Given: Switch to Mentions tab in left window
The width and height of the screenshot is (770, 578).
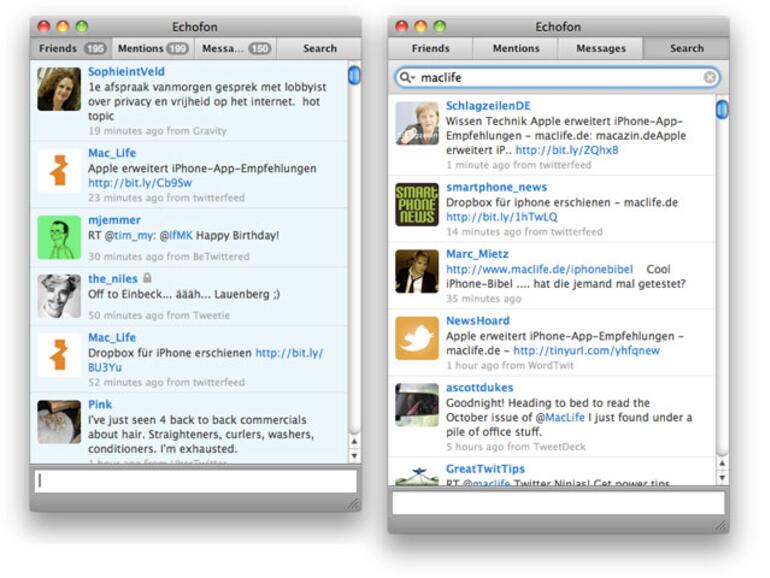Looking at the screenshot, I should (153, 49).
